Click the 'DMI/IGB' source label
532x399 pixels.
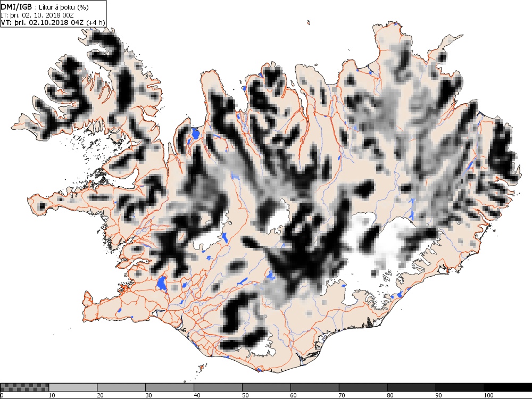16,7
